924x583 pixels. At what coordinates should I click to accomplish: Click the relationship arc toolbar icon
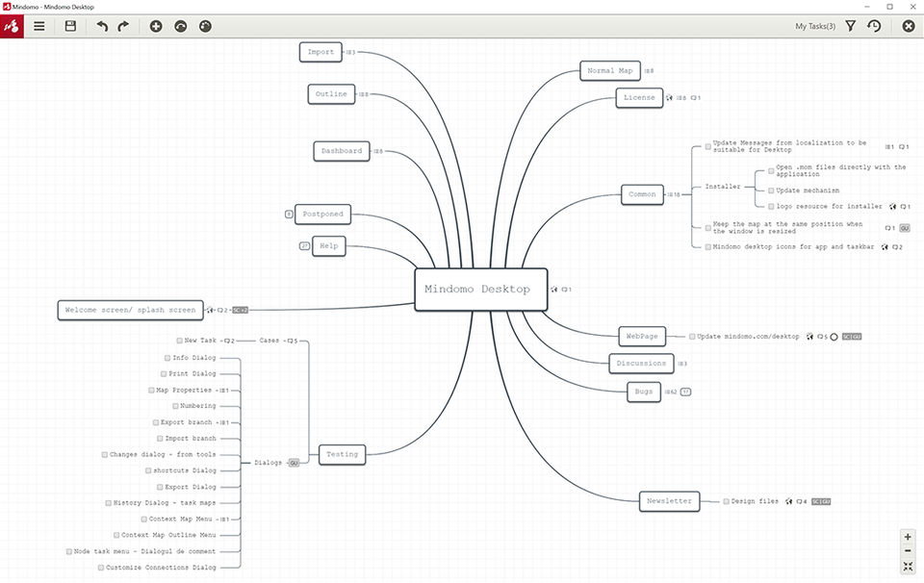(181, 26)
